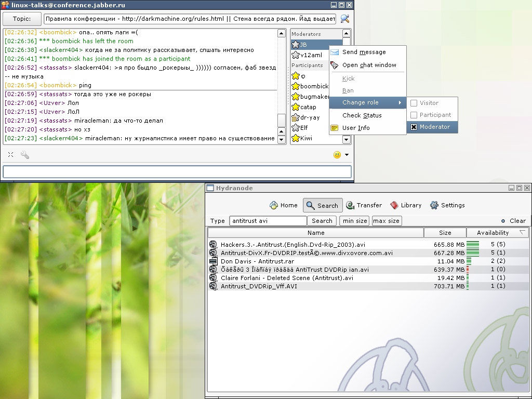Click the yellow star icon beside catap
Viewport: 532px width, 399px height.
[296, 107]
